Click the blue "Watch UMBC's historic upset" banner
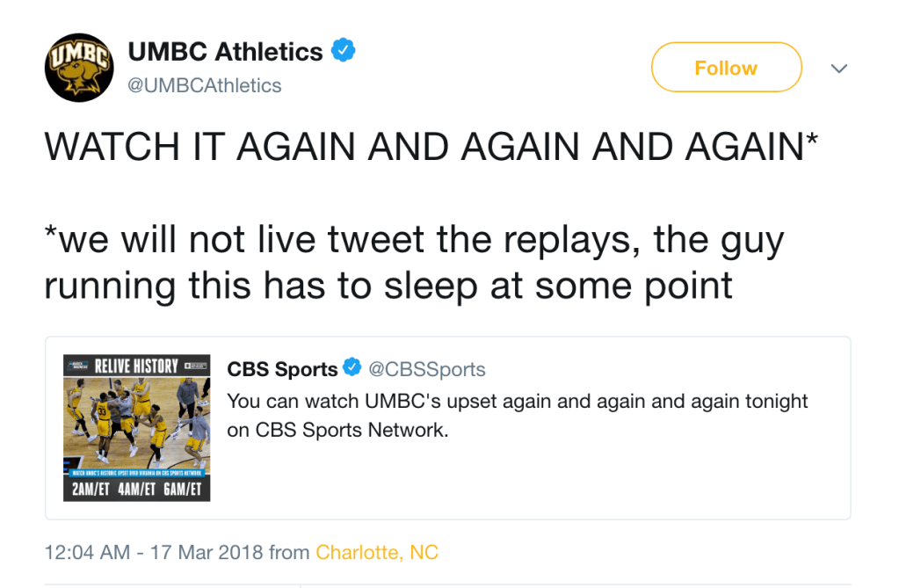Viewport: 899px width, 588px height. pyautogui.click(x=136, y=473)
